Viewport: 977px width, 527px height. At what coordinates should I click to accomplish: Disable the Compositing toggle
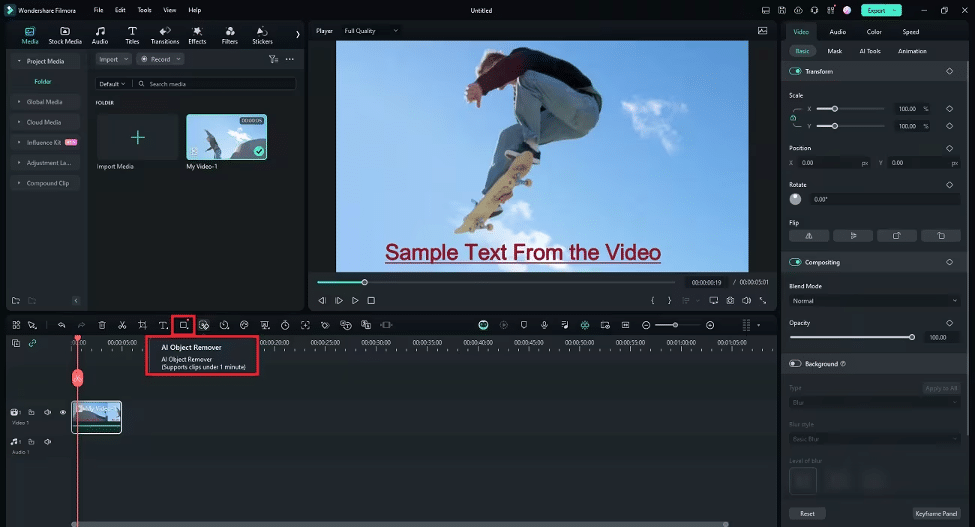(x=796, y=262)
